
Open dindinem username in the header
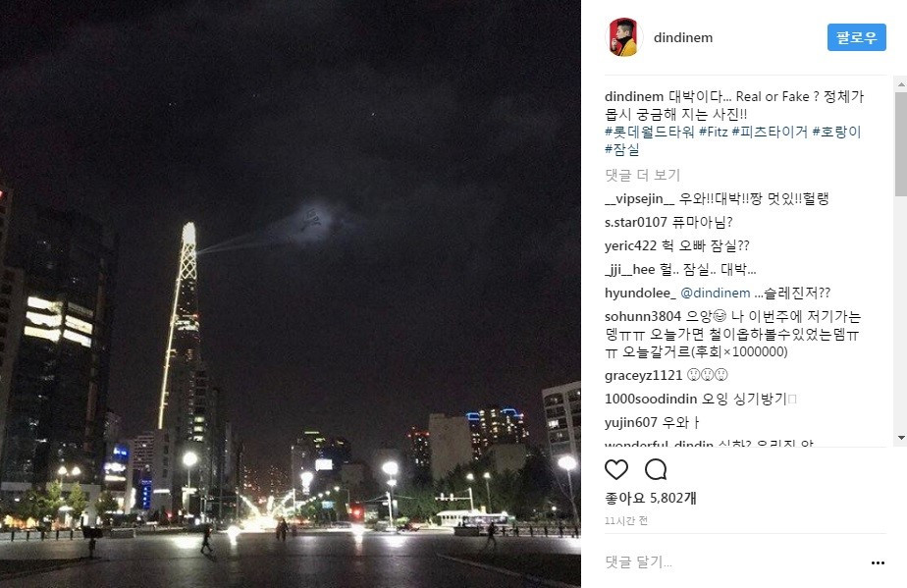pos(682,37)
